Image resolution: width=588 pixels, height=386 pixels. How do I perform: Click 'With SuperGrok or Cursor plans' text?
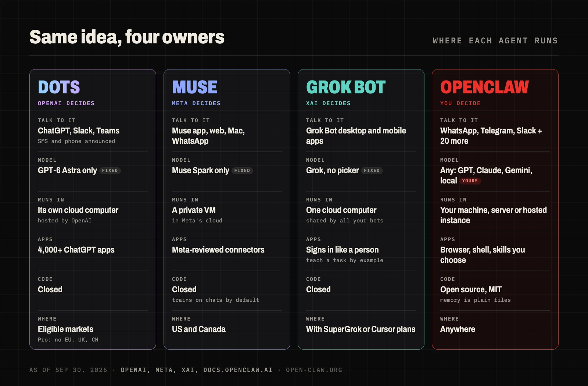(x=361, y=329)
